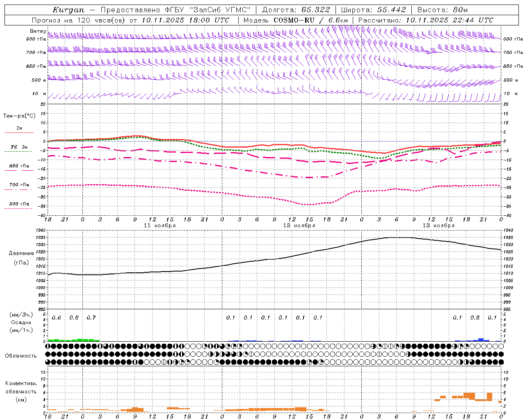Click the 'Давление' pressure panel label
This screenshot has width=525, height=420.
pos(21,253)
